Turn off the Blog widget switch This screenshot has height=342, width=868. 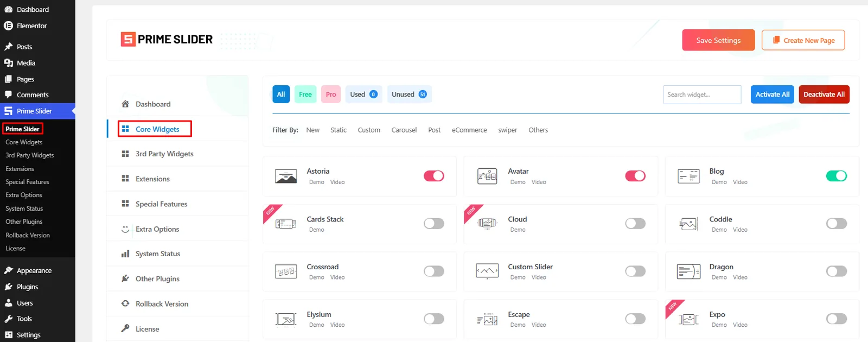point(837,176)
